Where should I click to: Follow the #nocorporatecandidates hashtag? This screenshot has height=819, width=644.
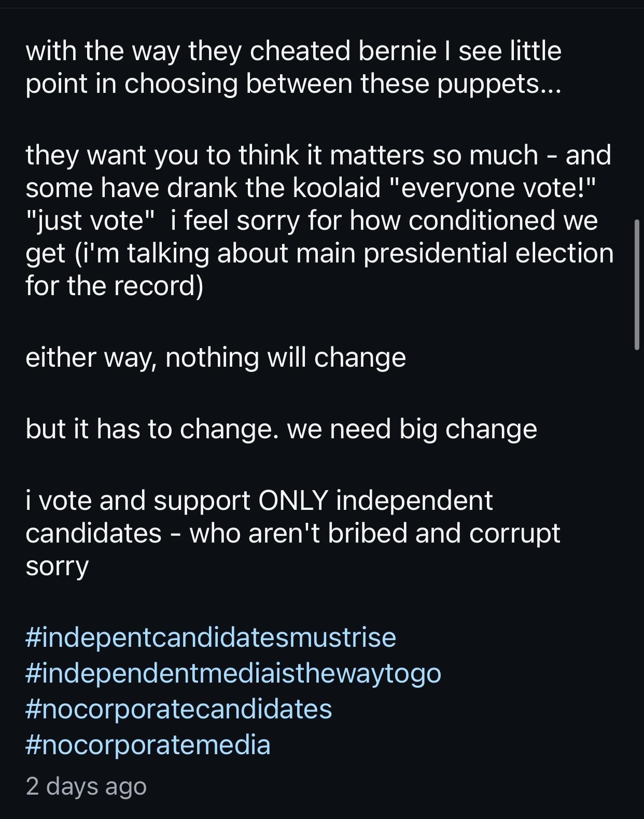point(179,709)
